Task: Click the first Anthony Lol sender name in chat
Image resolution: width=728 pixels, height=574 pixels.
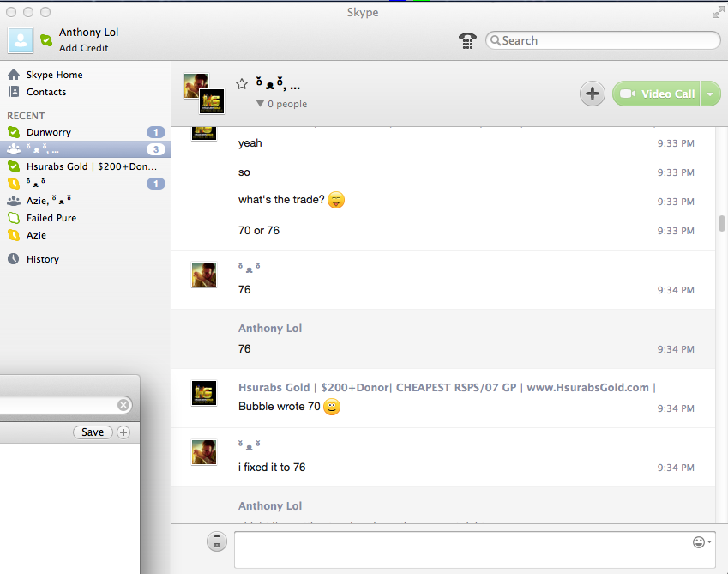Action: point(270,329)
